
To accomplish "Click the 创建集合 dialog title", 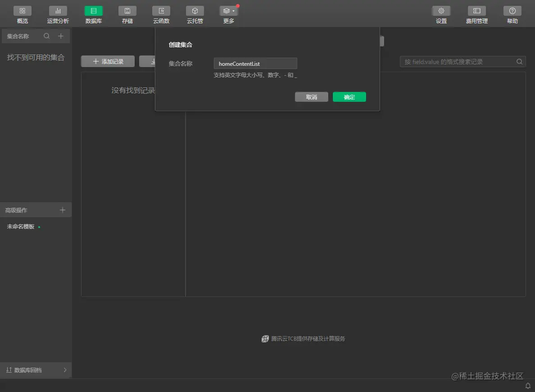I will pyautogui.click(x=181, y=45).
